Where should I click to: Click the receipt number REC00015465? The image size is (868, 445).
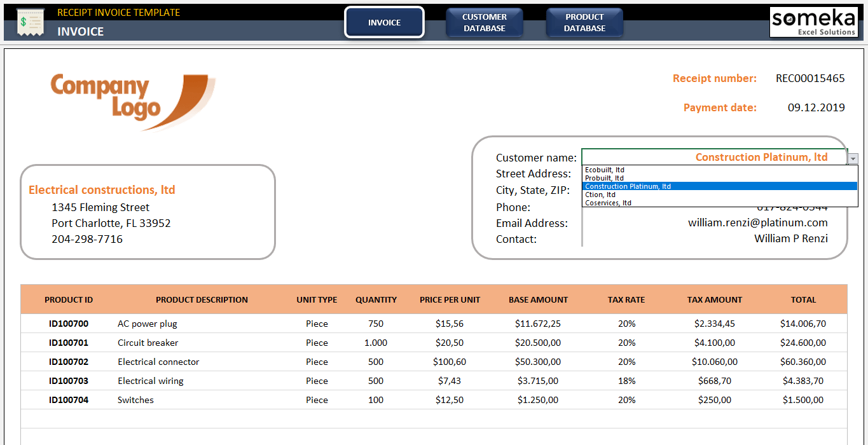tap(810, 78)
